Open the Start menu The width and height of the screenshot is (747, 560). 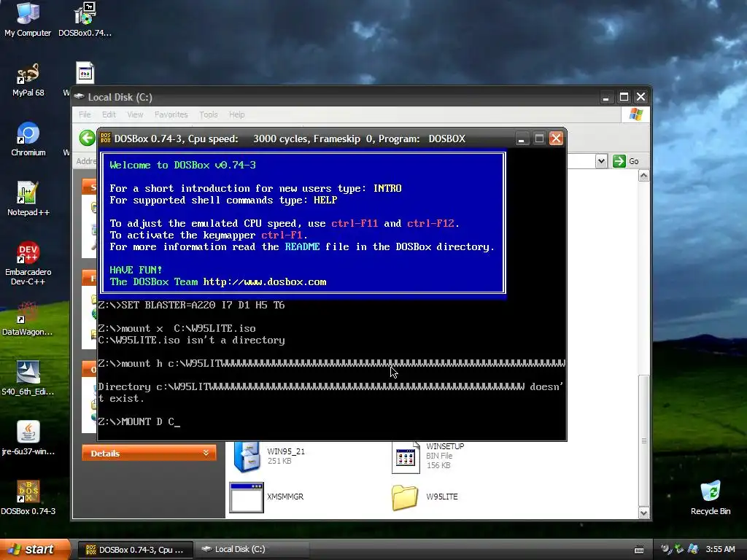[x=34, y=549]
